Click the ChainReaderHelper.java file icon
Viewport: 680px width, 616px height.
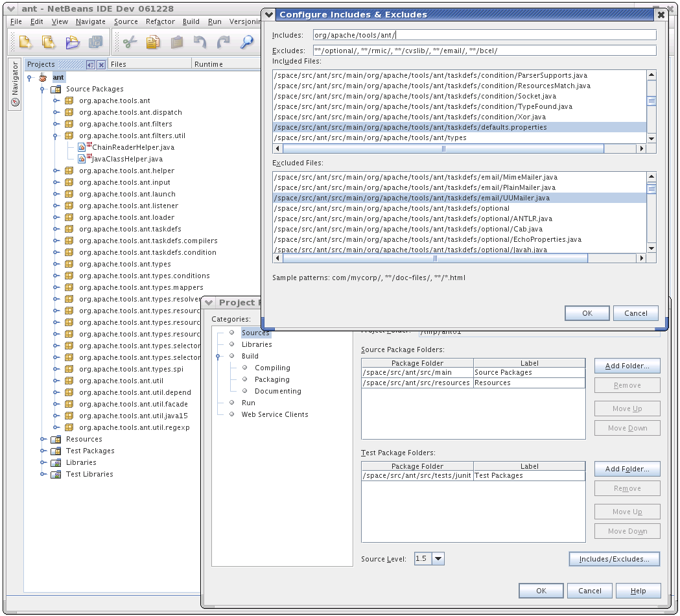(x=82, y=147)
